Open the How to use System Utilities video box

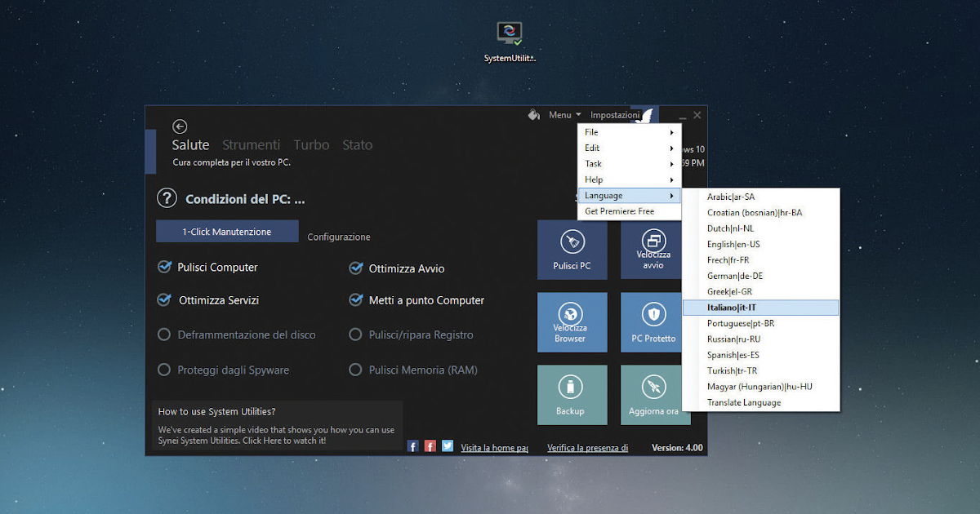(x=277, y=425)
